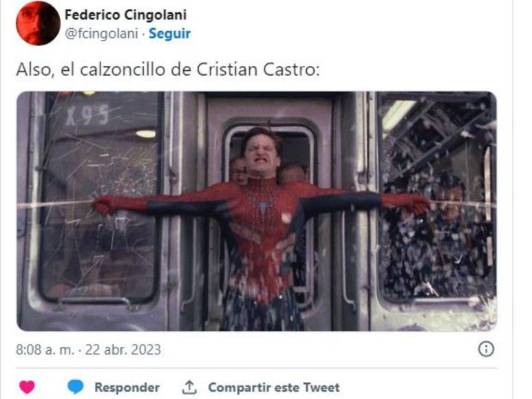
Task: Click the @fcingolani handle
Action: (x=101, y=34)
